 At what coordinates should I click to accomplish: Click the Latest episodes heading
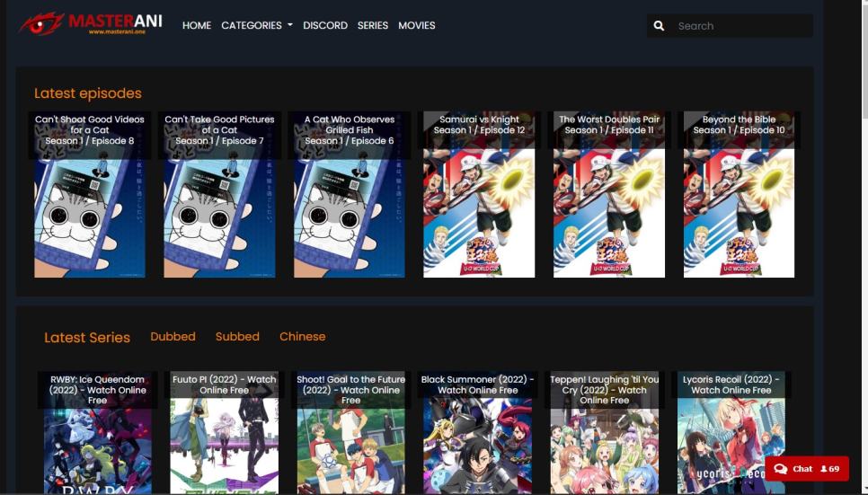[x=88, y=93]
